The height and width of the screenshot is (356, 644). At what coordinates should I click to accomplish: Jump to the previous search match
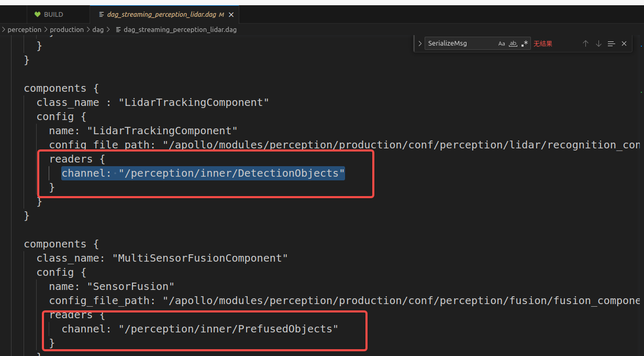[x=585, y=44]
